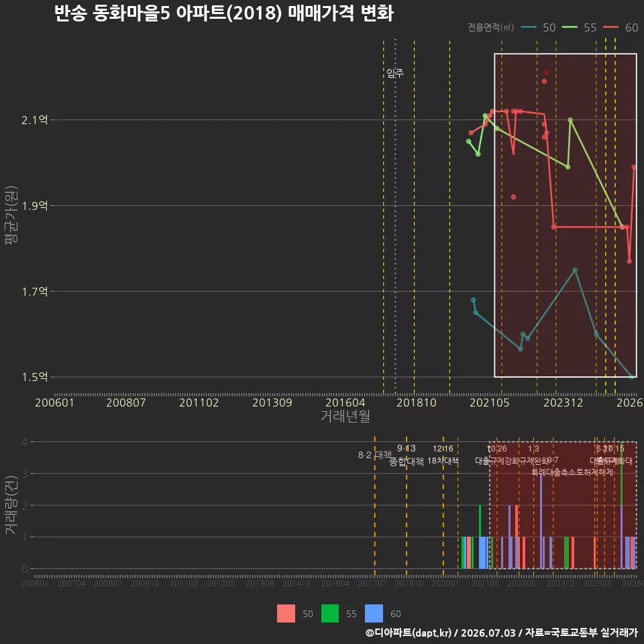Click the 10·26 policy date annotation
The width and height of the screenshot is (644, 644).
click(x=497, y=449)
